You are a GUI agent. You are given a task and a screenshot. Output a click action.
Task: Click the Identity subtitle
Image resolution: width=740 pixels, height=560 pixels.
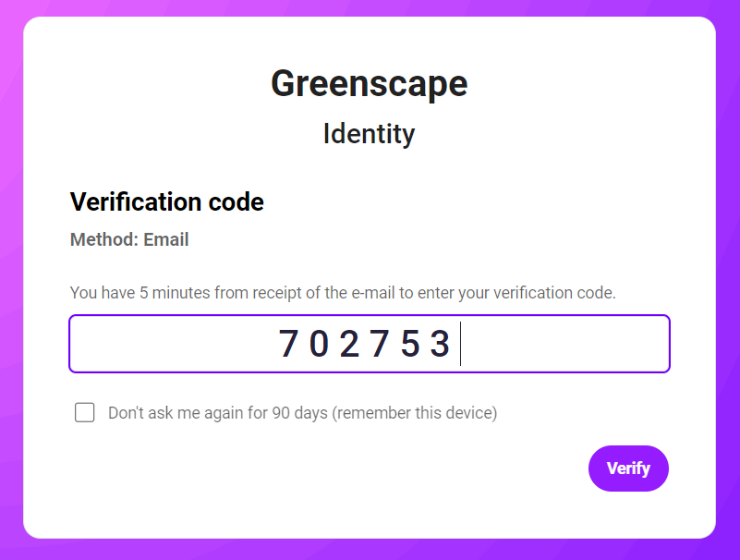coord(370,134)
